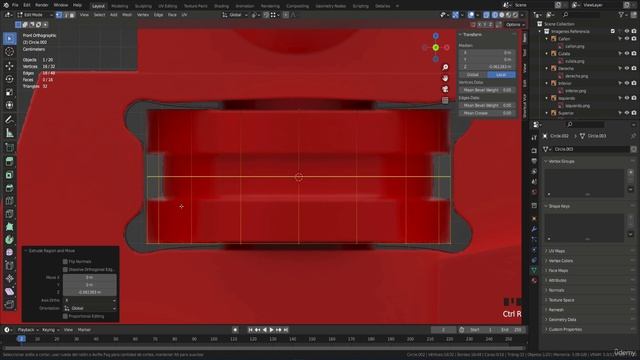
Task: Select the Rotate tool in toolbar
Action: point(9,79)
